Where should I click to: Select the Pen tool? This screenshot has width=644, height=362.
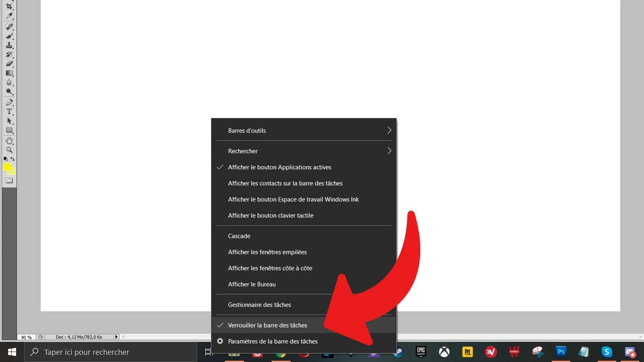click(x=9, y=102)
